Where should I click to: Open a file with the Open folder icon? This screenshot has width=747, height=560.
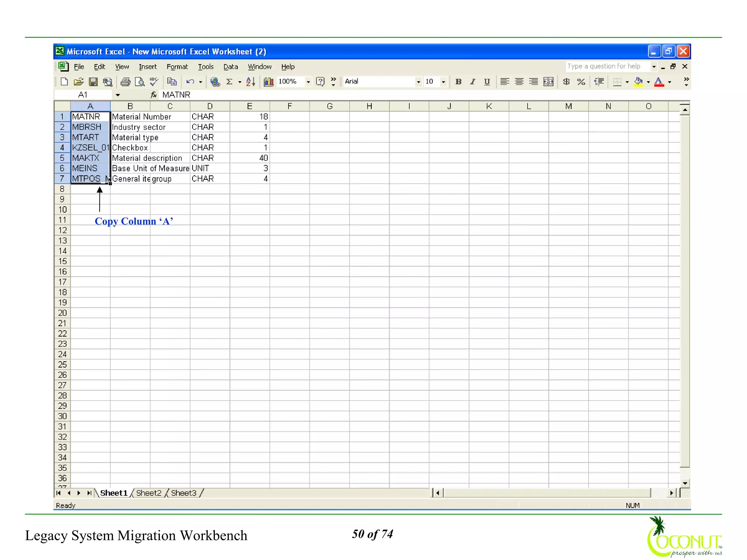coord(78,82)
